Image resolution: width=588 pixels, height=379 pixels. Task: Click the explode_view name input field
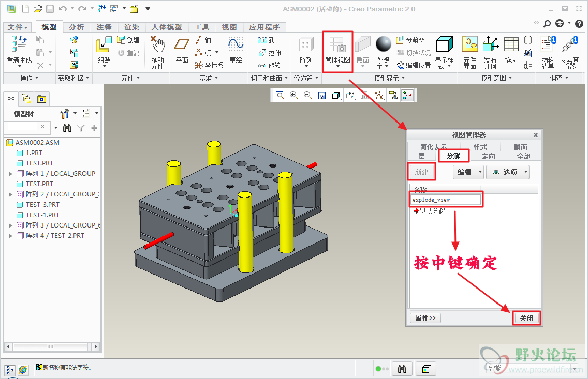coord(446,200)
